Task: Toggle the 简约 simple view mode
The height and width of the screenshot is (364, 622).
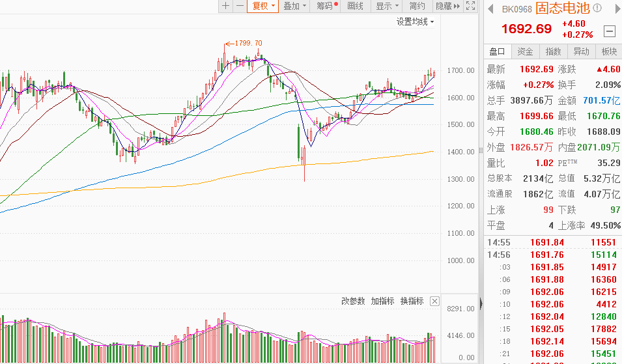Action: pyautogui.click(x=417, y=6)
